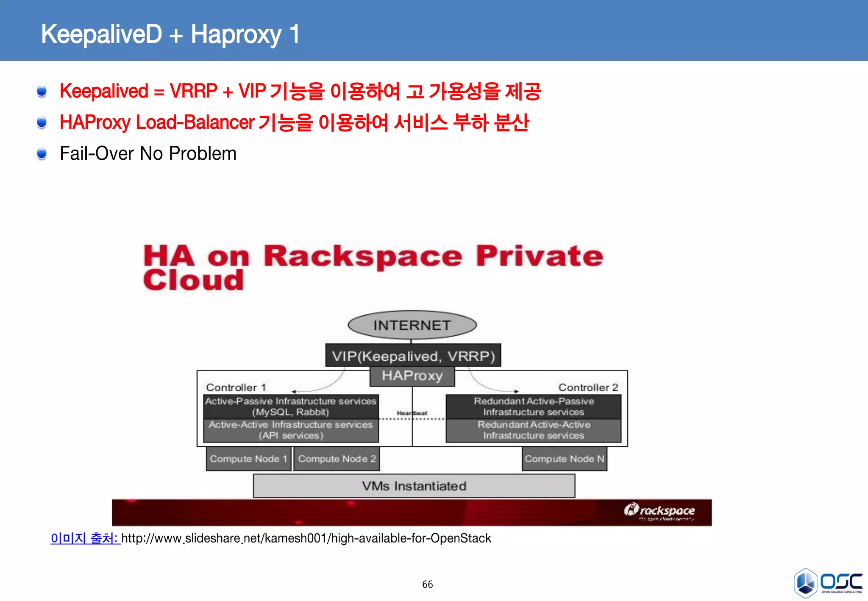
Task: Click the HAProxy box in the diagram
Action: (412, 376)
